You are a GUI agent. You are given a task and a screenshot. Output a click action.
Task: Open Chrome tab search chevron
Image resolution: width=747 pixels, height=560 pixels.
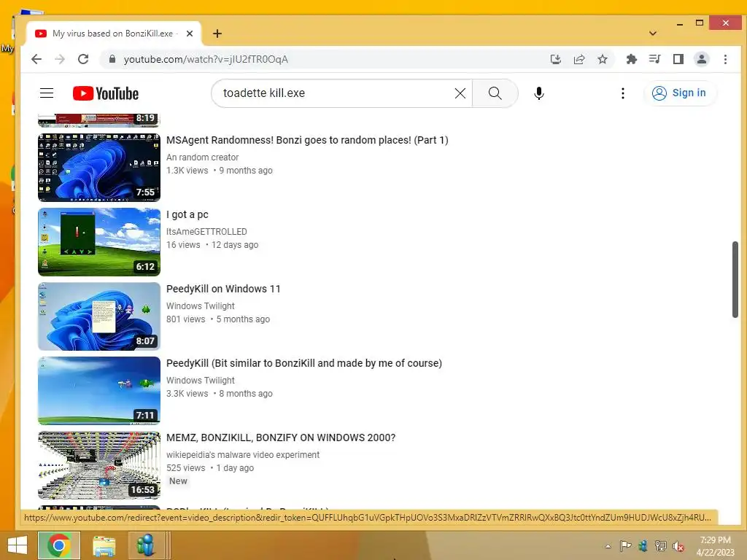pyautogui.click(x=653, y=34)
